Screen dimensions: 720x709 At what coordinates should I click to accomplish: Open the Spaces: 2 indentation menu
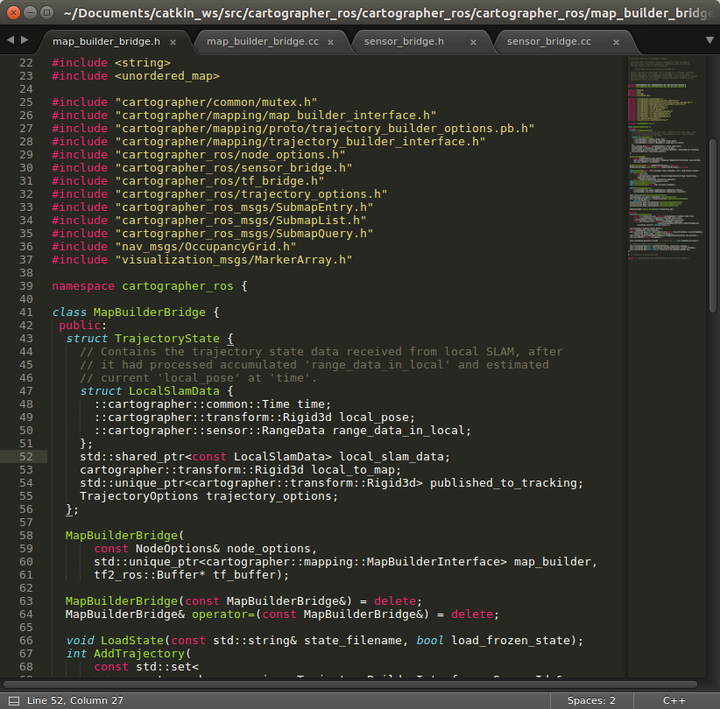click(591, 700)
